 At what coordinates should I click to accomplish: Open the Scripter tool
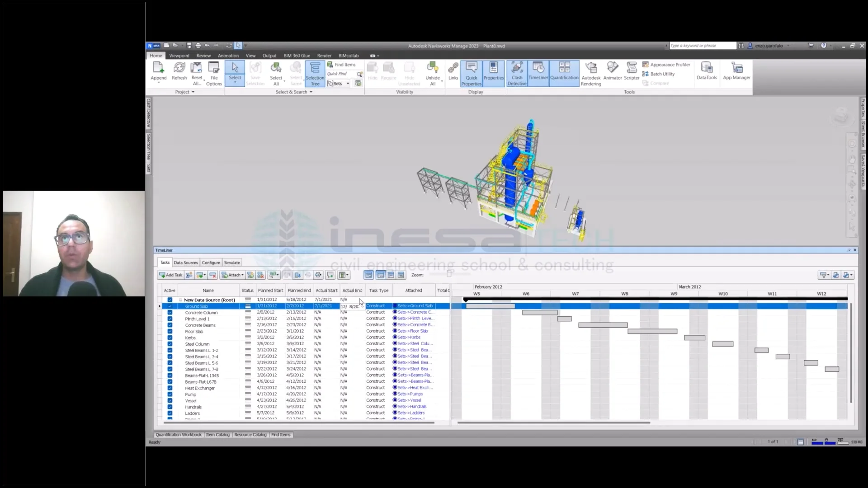(632, 71)
